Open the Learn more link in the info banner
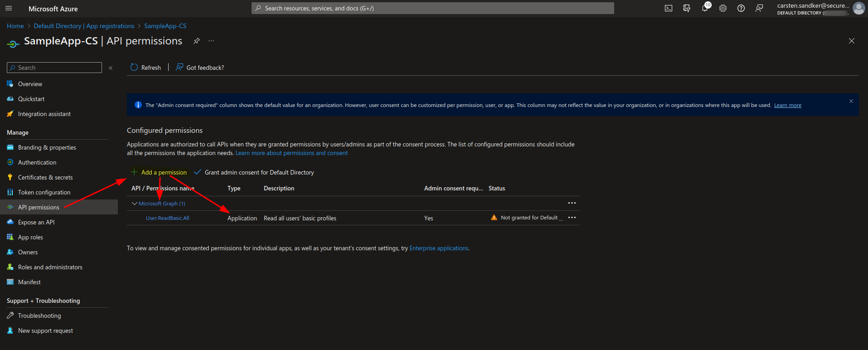This screenshot has width=868, height=350. [x=787, y=105]
